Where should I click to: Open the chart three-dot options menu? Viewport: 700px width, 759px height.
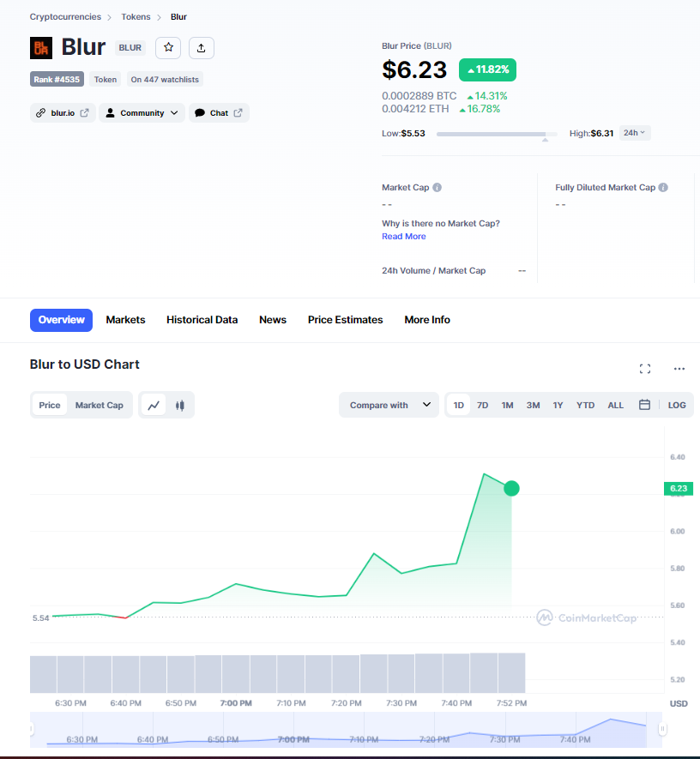679,369
